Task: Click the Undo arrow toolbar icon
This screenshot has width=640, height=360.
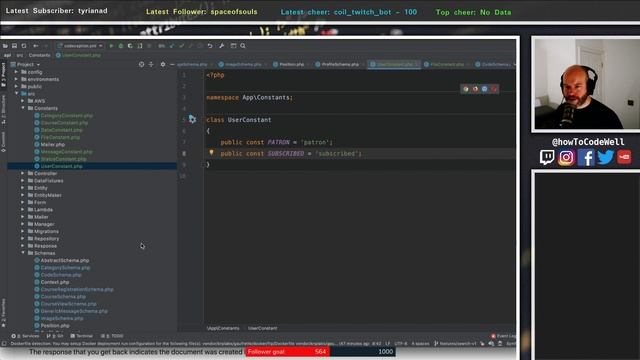Action: pos(210,46)
